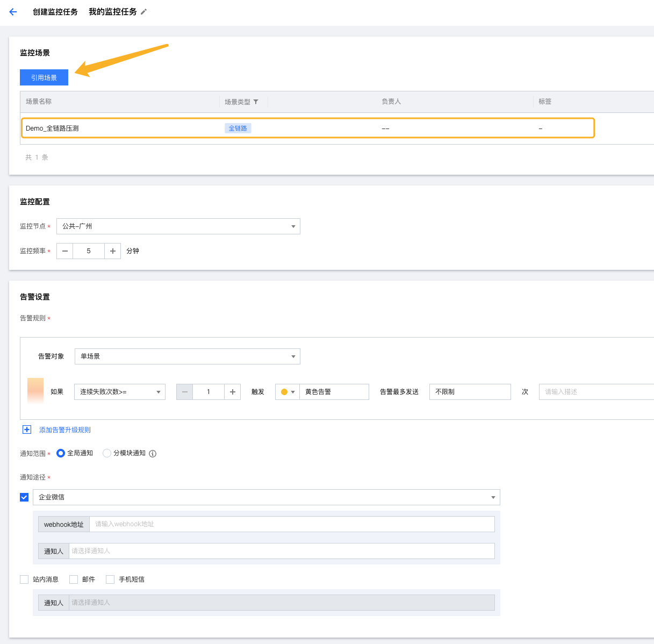Select the 全局通知 radio button

(61, 453)
